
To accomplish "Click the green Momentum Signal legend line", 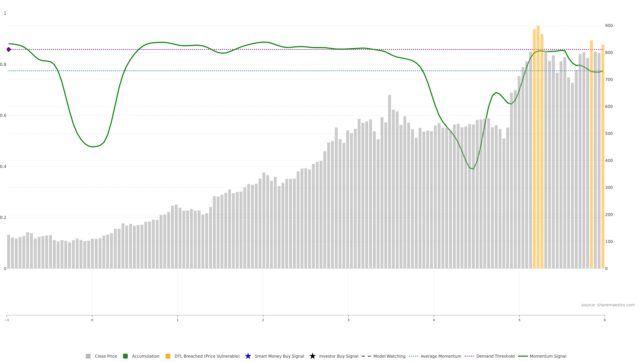I will click(523, 356).
